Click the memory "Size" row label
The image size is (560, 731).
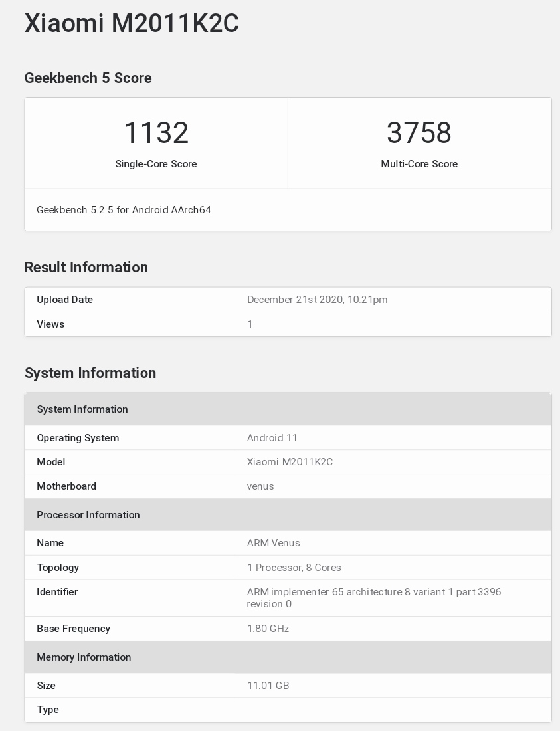pos(46,686)
